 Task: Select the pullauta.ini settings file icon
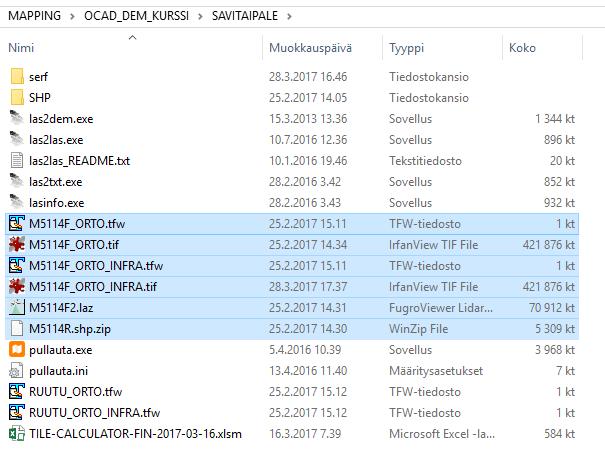[x=17, y=370]
